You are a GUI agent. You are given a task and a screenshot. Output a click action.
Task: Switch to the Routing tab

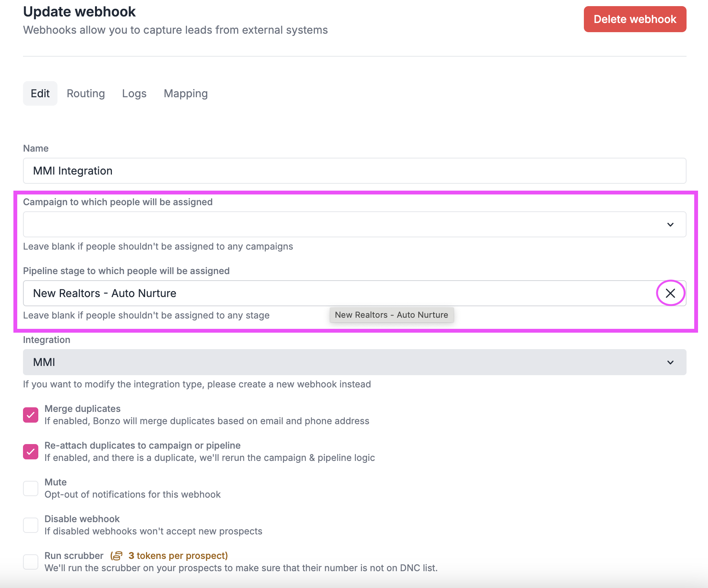tap(86, 93)
